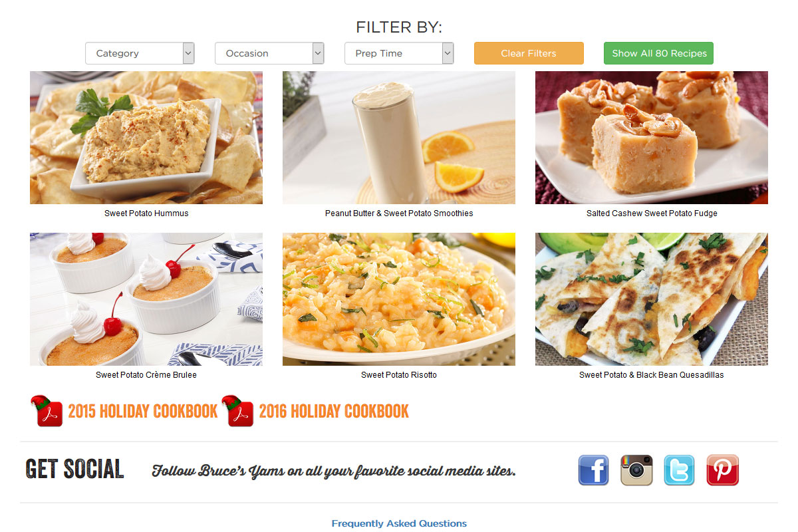Open the Sweet Potato Crème Brulee picture
The height and width of the screenshot is (532, 798).
pos(146,299)
